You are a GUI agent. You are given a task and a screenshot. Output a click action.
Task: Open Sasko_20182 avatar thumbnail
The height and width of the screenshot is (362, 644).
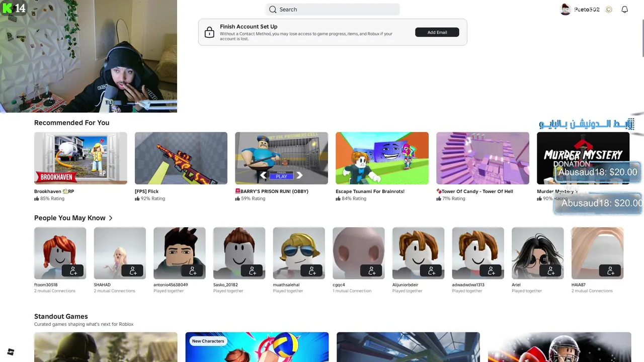pos(239,253)
